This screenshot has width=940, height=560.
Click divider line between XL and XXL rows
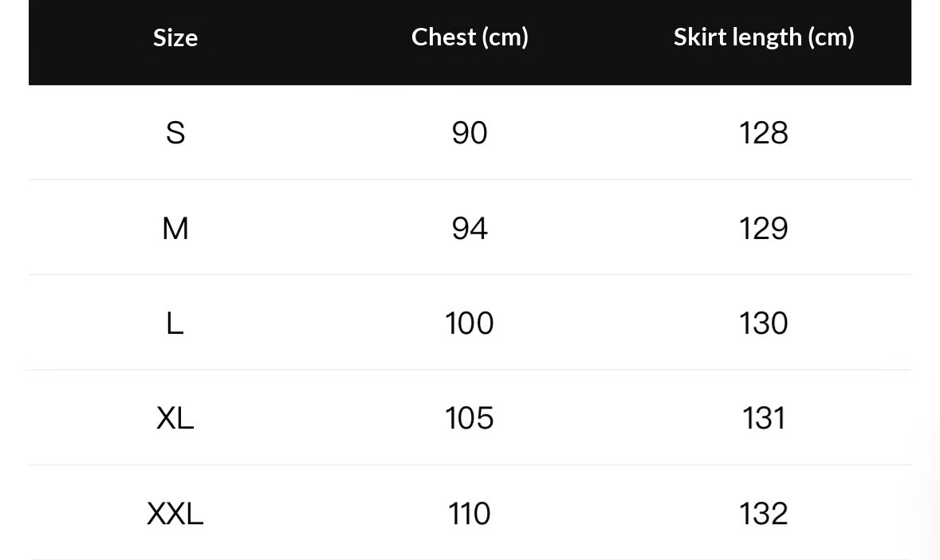point(470,465)
